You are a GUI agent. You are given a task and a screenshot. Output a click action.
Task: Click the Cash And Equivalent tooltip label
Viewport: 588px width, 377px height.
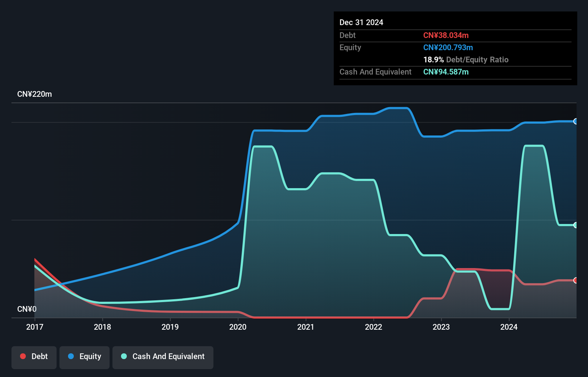(x=375, y=72)
